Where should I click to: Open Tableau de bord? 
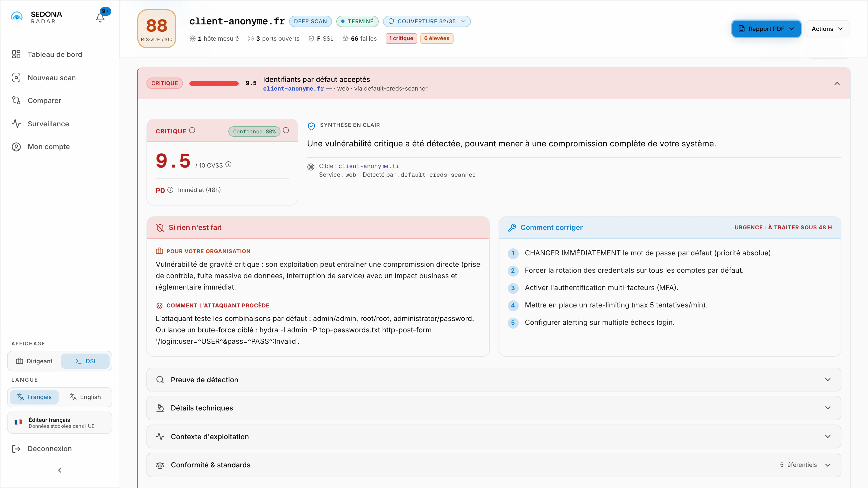coord(55,54)
